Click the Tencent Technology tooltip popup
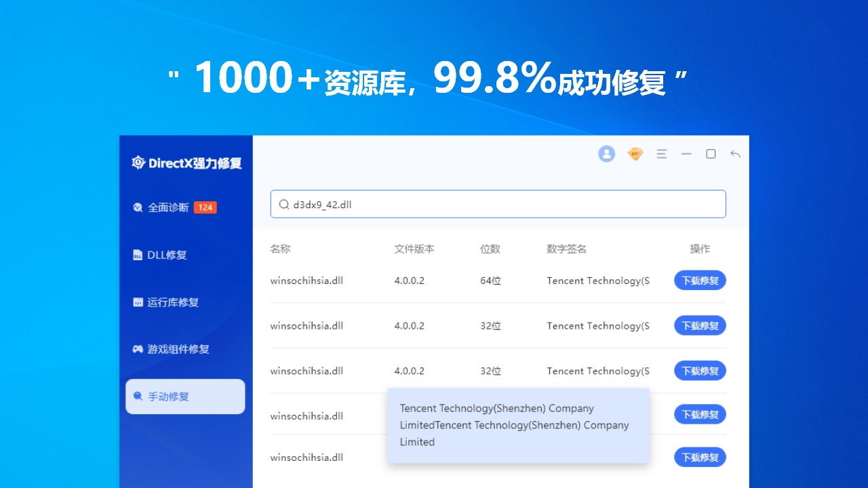The width and height of the screenshot is (868, 488). tap(518, 425)
